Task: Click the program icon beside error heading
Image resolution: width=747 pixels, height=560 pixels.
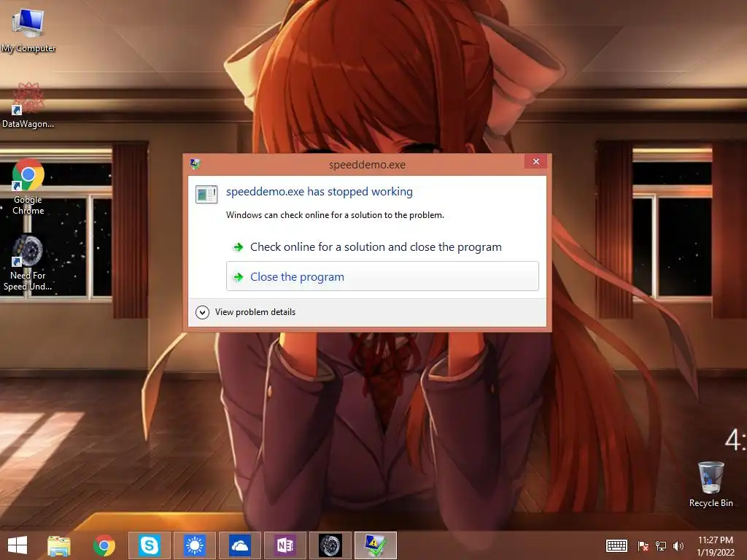Action: (x=206, y=194)
